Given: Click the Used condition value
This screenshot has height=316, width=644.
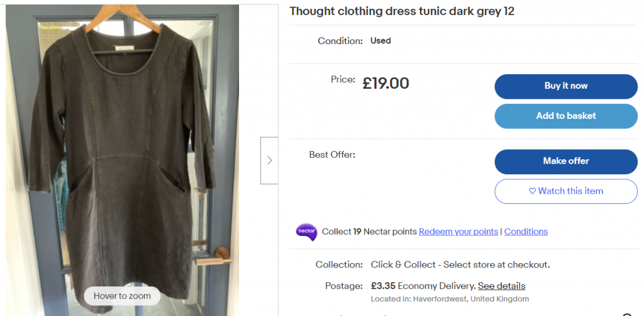Looking at the screenshot, I should (x=380, y=41).
